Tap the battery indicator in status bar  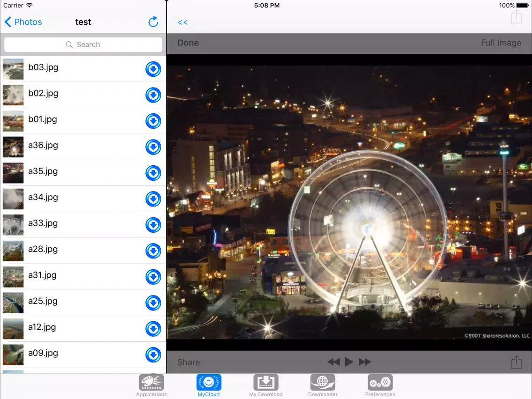click(523, 6)
